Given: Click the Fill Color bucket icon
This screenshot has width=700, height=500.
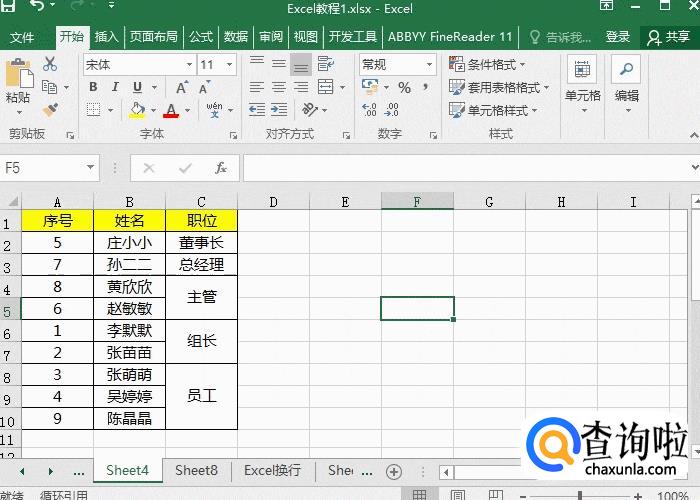Looking at the screenshot, I should [x=137, y=109].
